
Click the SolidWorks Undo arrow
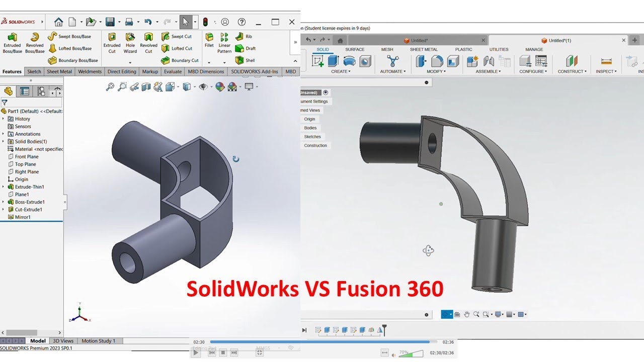pos(148,22)
